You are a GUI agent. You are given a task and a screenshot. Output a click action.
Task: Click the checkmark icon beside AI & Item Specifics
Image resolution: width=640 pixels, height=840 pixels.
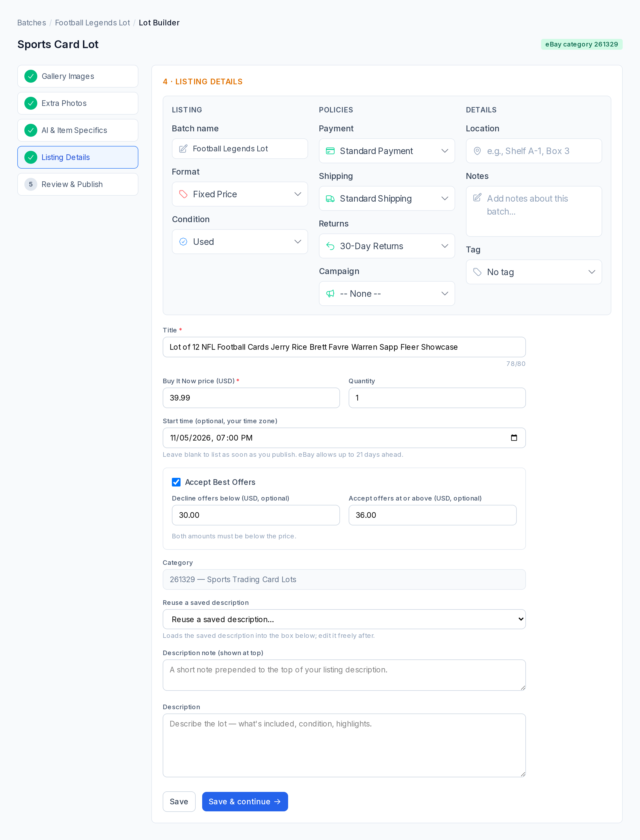(x=31, y=130)
